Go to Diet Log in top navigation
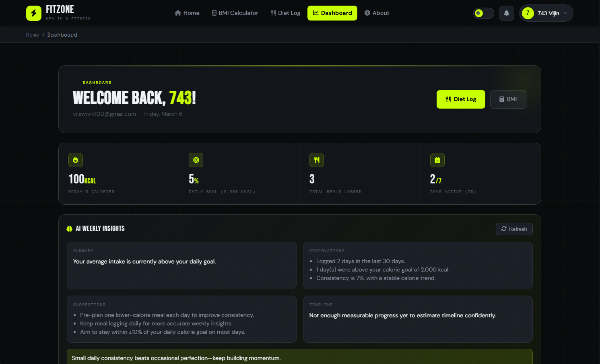 (x=285, y=13)
